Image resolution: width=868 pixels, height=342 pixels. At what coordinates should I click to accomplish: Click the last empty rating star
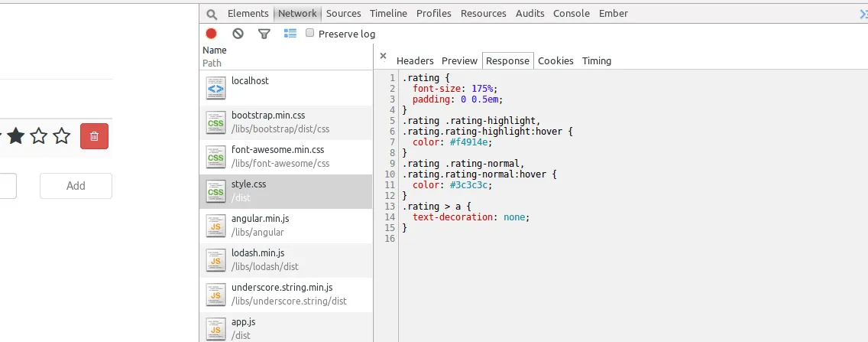[x=62, y=137]
